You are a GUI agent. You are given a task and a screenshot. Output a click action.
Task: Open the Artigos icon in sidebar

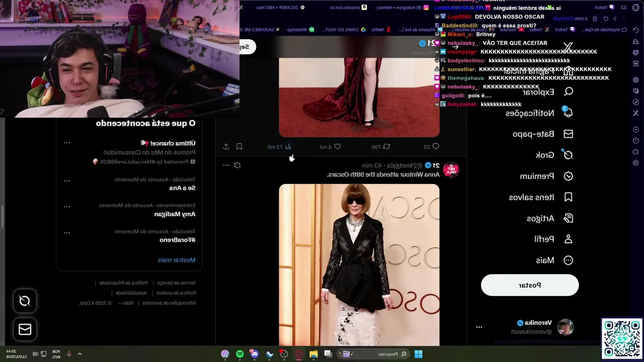pos(569,218)
